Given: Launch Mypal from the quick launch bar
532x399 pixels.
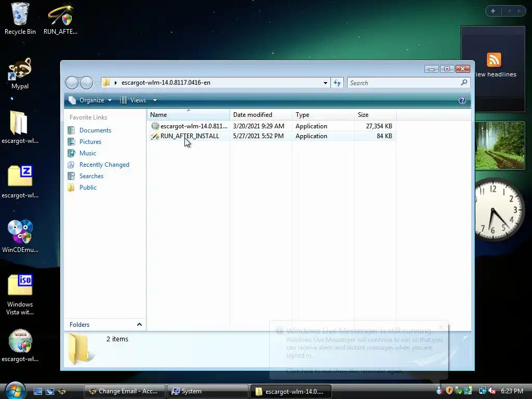Looking at the screenshot, I should point(62,391).
